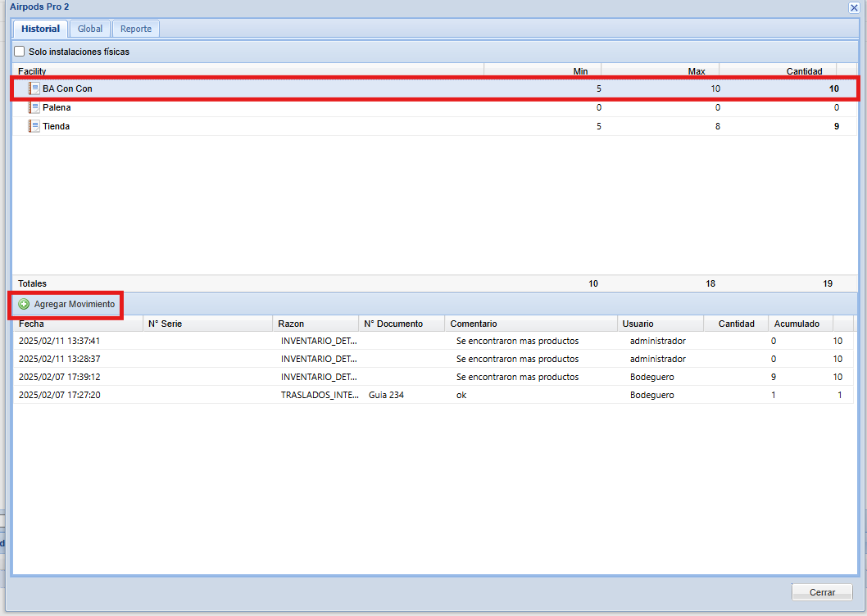Click Palena's Cantidad value 0
The width and height of the screenshot is (867, 616).
(837, 107)
